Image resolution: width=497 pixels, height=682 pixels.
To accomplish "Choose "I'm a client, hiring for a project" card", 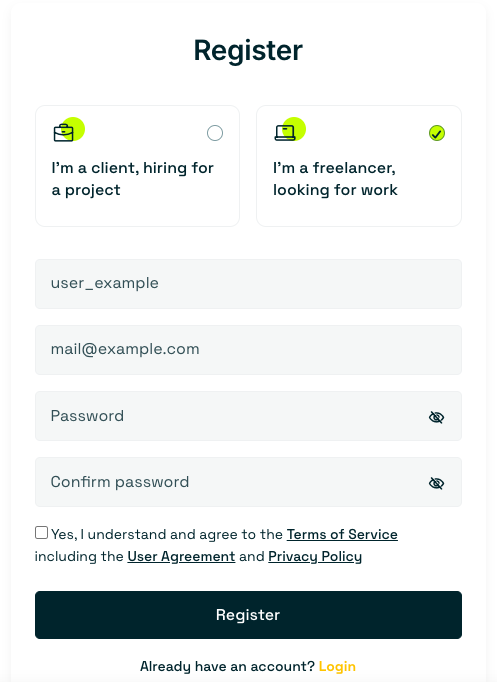I will point(137,166).
